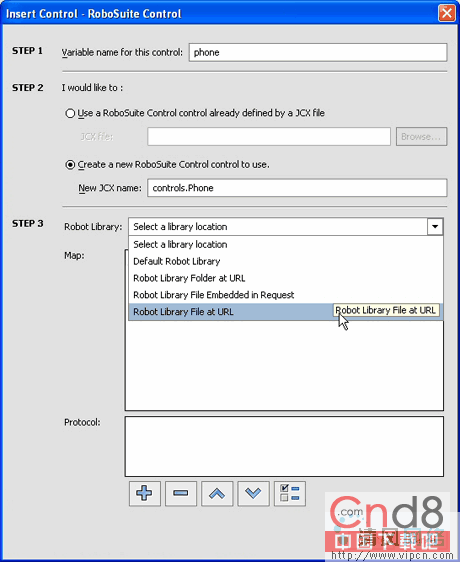Click the move-up arrow icon button
Screen dimensions: 460x562
coord(217,494)
